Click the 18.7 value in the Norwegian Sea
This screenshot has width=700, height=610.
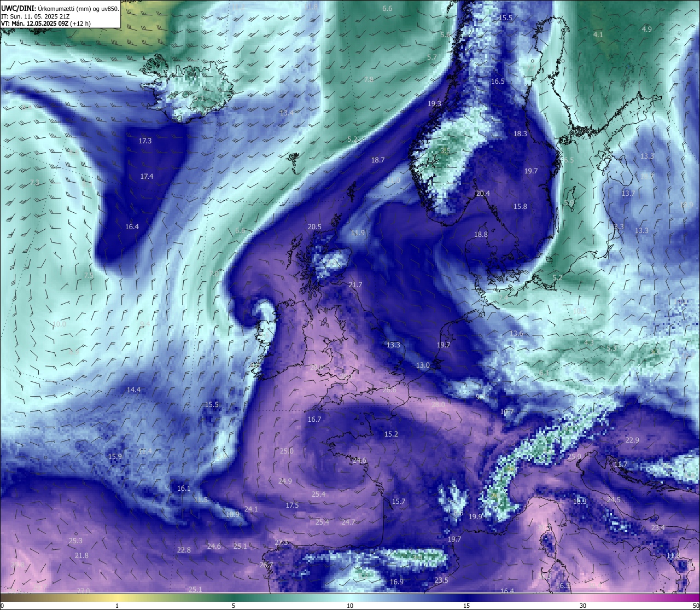378,160
